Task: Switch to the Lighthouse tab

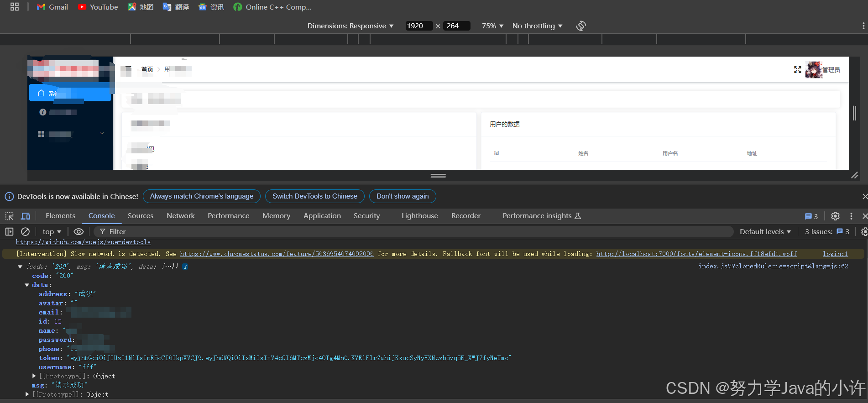Action: coord(420,216)
